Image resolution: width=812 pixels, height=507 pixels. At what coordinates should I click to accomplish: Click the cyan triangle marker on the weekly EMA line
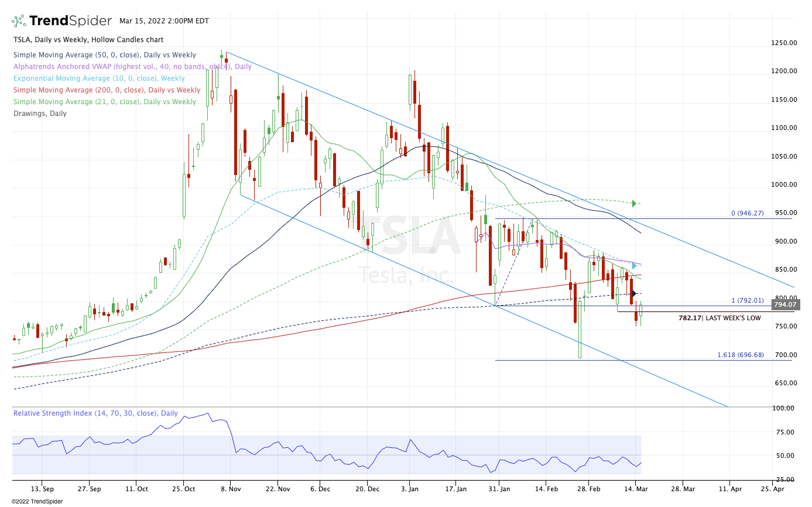634,266
